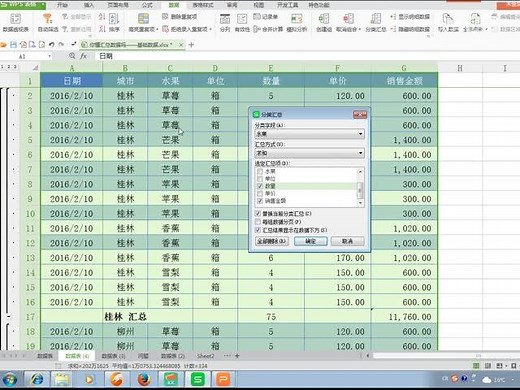This screenshot has width=520, height=390.
Task: Click 确定 button in dialog
Action: pyautogui.click(x=311, y=241)
